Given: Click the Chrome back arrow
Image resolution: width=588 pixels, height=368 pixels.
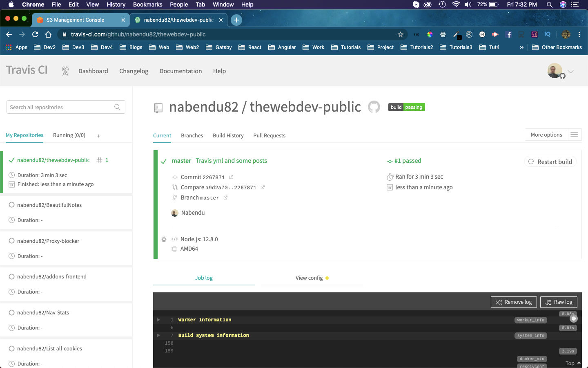Looking at the screenshot, I should pyautogui.click(x=9, y=34).
